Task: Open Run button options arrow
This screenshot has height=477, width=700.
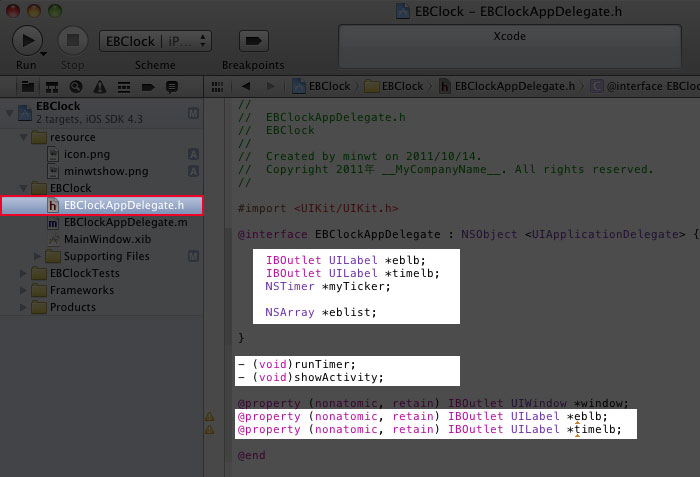Action: tap(44, 54)
